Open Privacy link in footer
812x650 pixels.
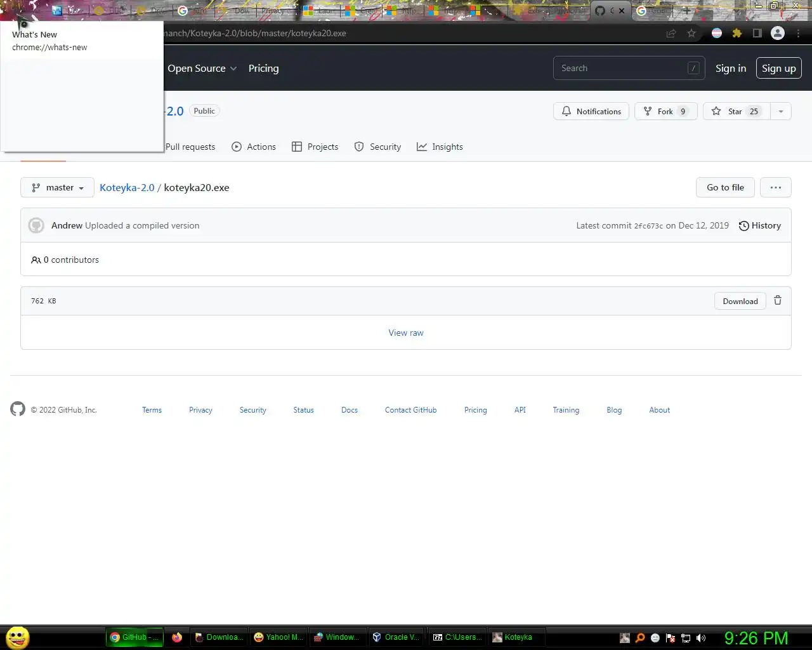click(200, 410)
